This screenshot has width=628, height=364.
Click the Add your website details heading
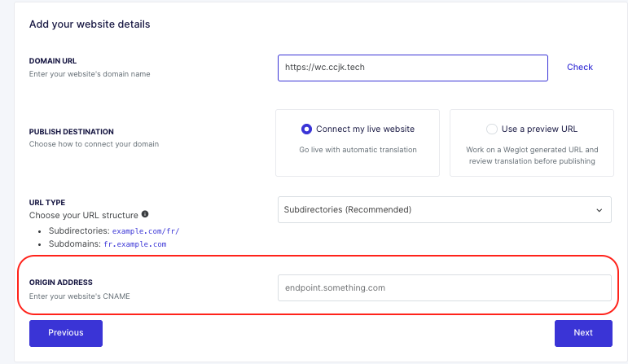(90, 24)
